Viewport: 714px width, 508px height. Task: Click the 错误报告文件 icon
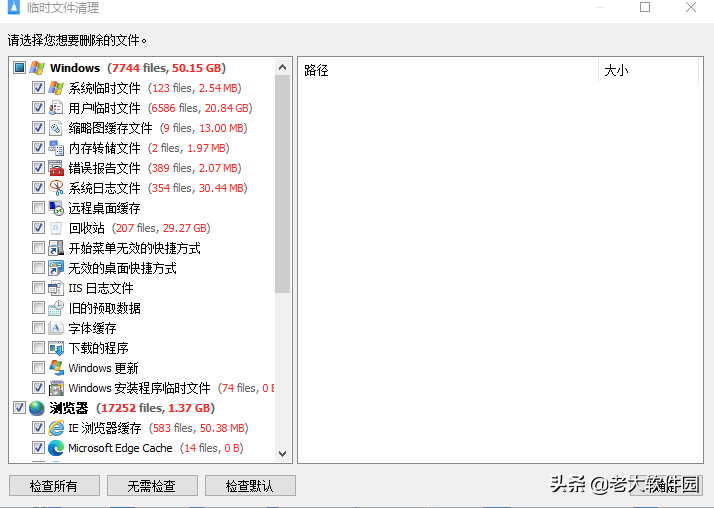57,168
